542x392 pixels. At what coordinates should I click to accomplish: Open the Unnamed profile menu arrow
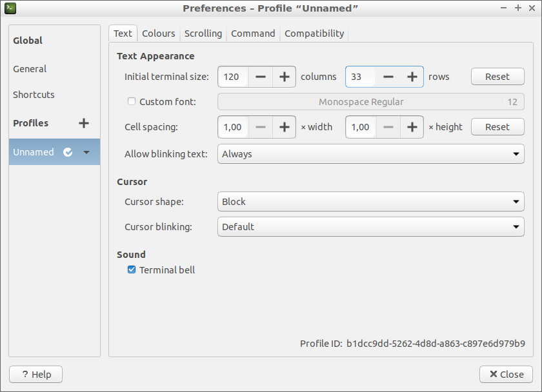(x=86, y=152)
